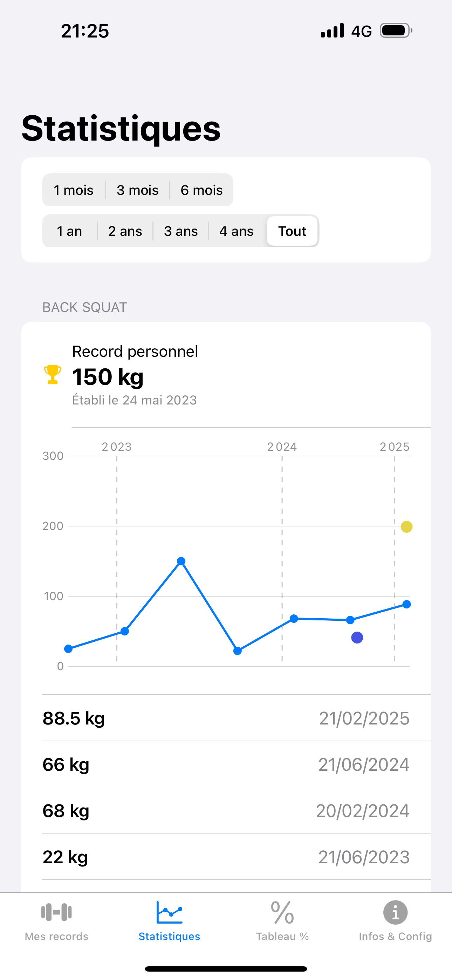The image size is (452, 980).
Task: Tap the cellular signal bars icon
Action: click(x=332, y=30)
